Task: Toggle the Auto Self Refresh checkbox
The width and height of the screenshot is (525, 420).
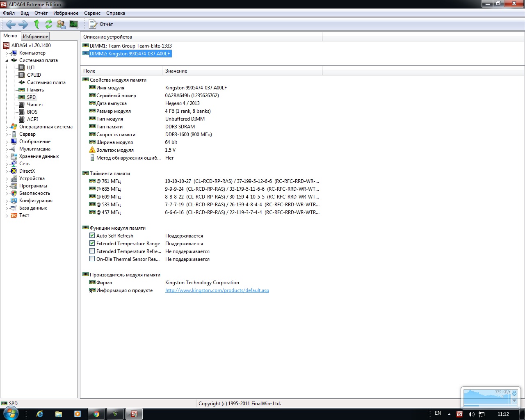Action: click(x=92, y=236)
